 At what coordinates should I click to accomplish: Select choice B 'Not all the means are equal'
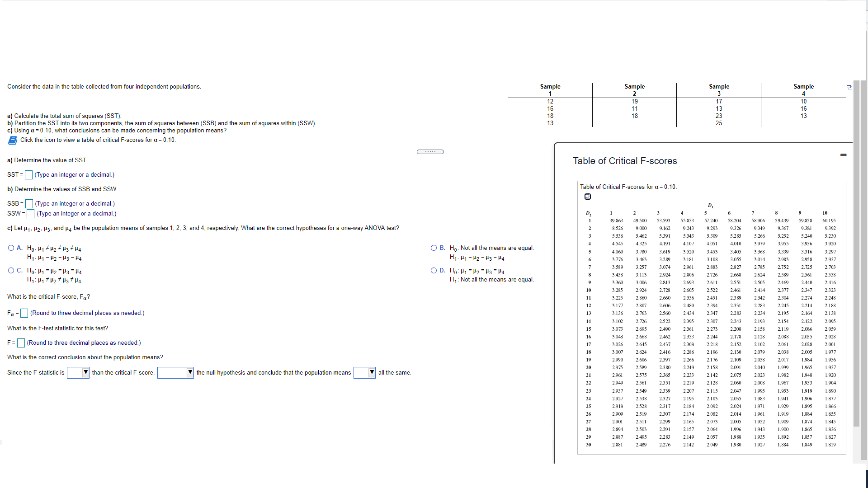(434, 248)
